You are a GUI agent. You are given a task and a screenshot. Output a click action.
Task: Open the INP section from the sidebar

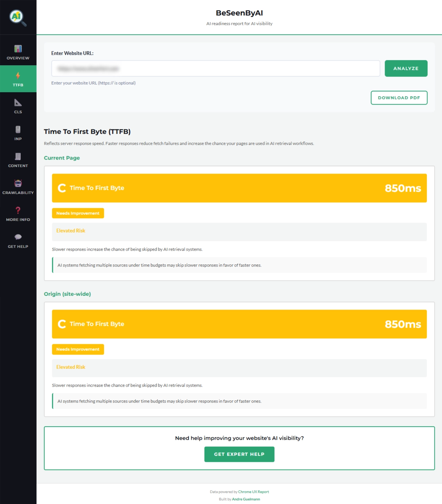[x=18, y=129]
